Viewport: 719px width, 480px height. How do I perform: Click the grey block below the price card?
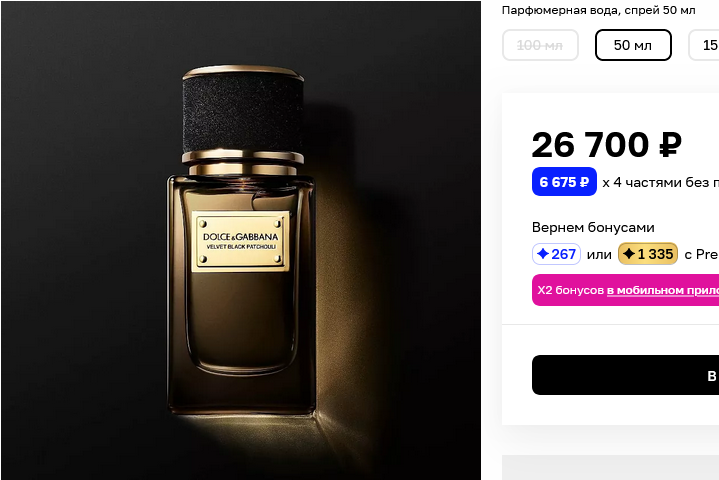(x=610, y=467)
